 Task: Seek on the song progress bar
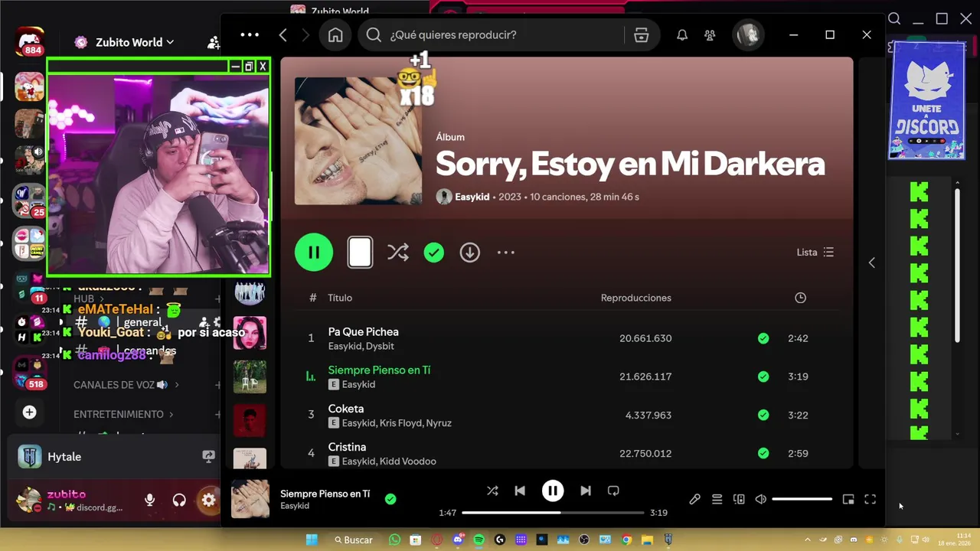pyautogui.click(x=553, y=513)
